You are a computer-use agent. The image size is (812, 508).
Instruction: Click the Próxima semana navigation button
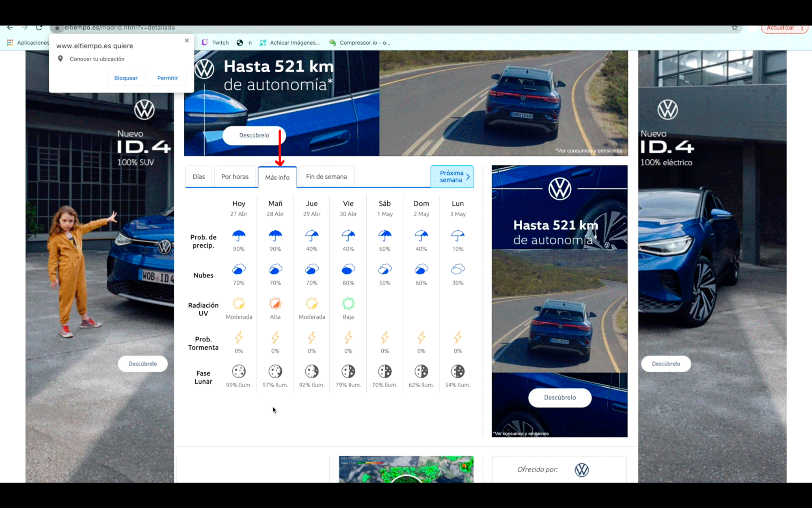453,176
